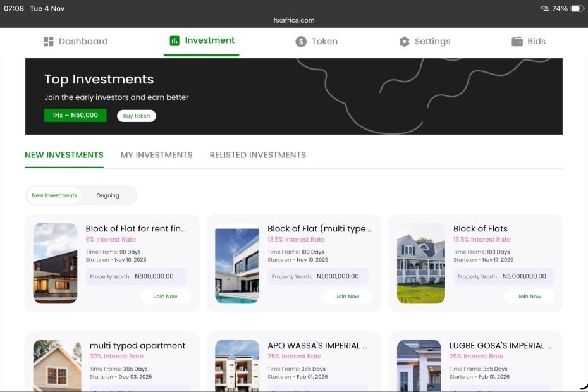Switch to the Ongoing toggle option
588x392 pixels.
[x=107, y=195]
